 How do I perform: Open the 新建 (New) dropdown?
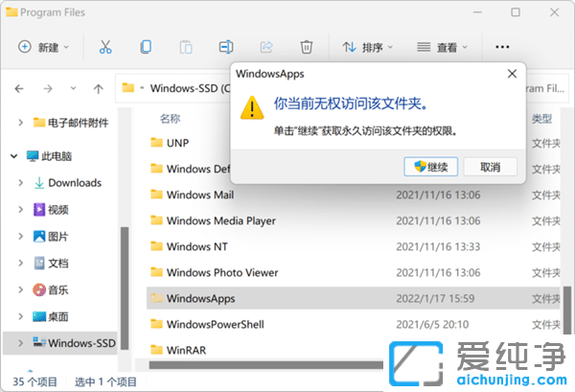click(x=44, y=47)
